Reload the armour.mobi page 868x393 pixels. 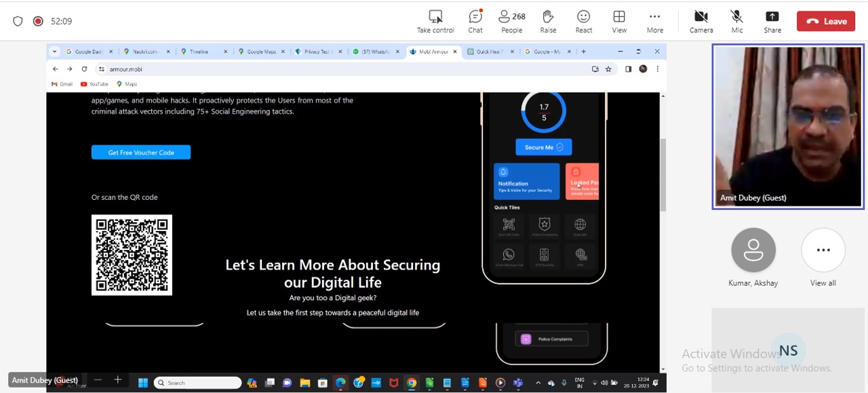pyautogui.click(x=84, y=69)
